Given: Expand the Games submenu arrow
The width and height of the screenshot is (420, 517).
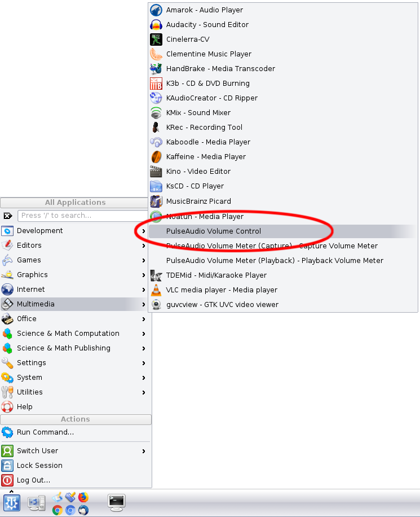Looking at the screenshot, I should click(144, 261).
